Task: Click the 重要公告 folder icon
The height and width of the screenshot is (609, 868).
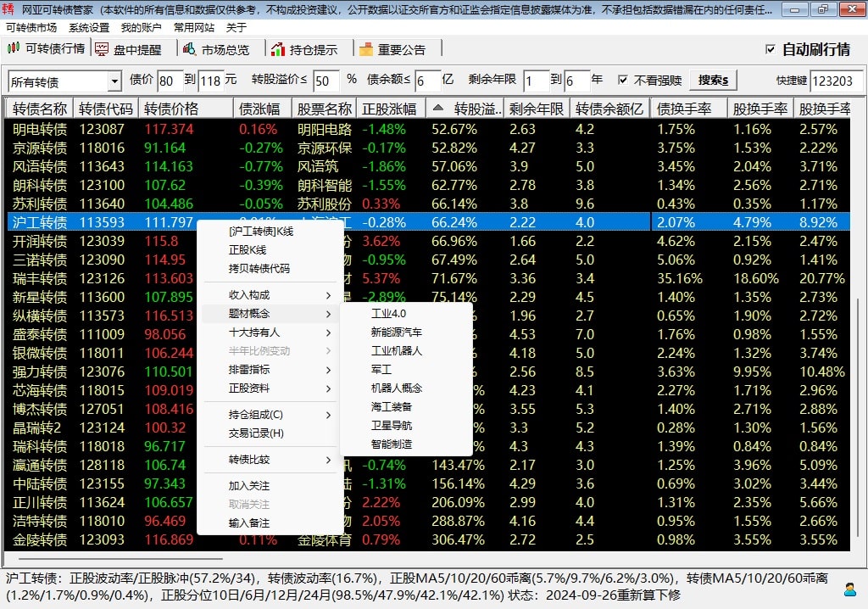Action: 366,49
